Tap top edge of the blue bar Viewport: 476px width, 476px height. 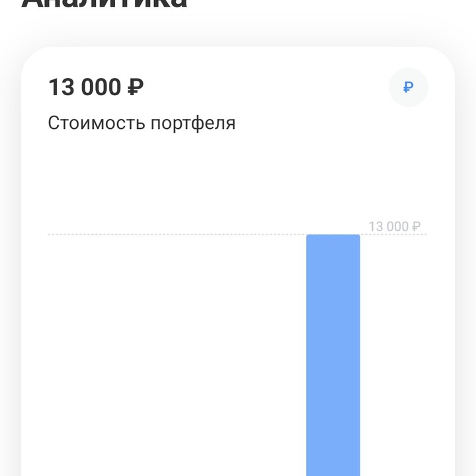333,235
